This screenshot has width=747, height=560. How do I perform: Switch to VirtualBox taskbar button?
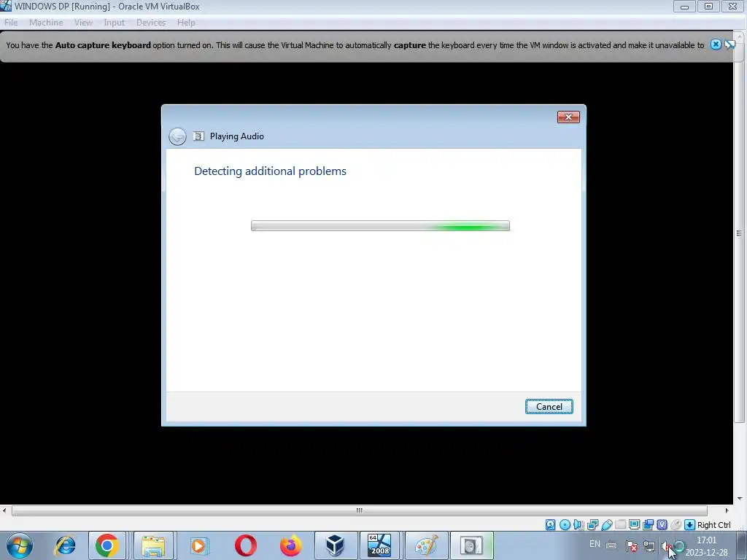tap(336, 545)
